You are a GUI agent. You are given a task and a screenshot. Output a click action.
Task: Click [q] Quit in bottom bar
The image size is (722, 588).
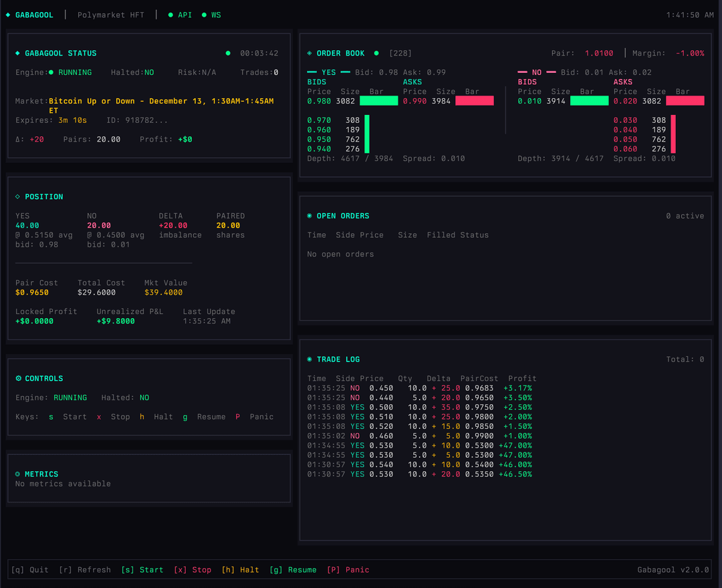[30, 569]
